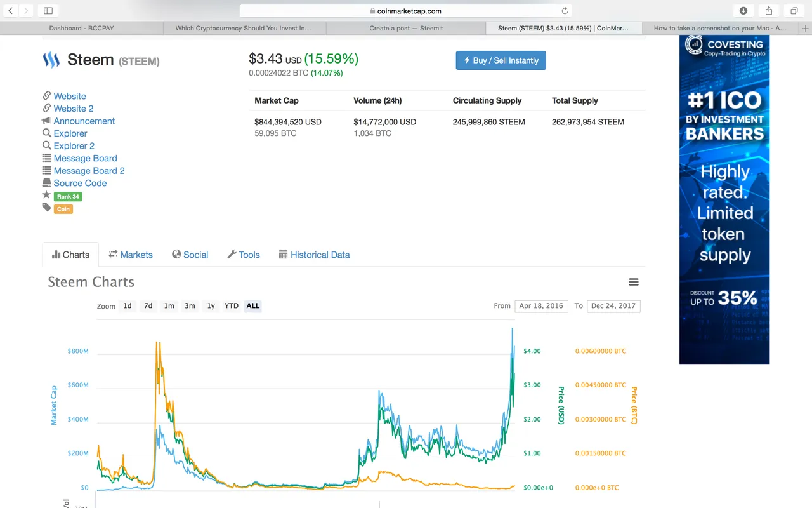This screenshot has width=812, height=508.
Task: Click the Steem logo icon
Action: (x=51, y=60)
